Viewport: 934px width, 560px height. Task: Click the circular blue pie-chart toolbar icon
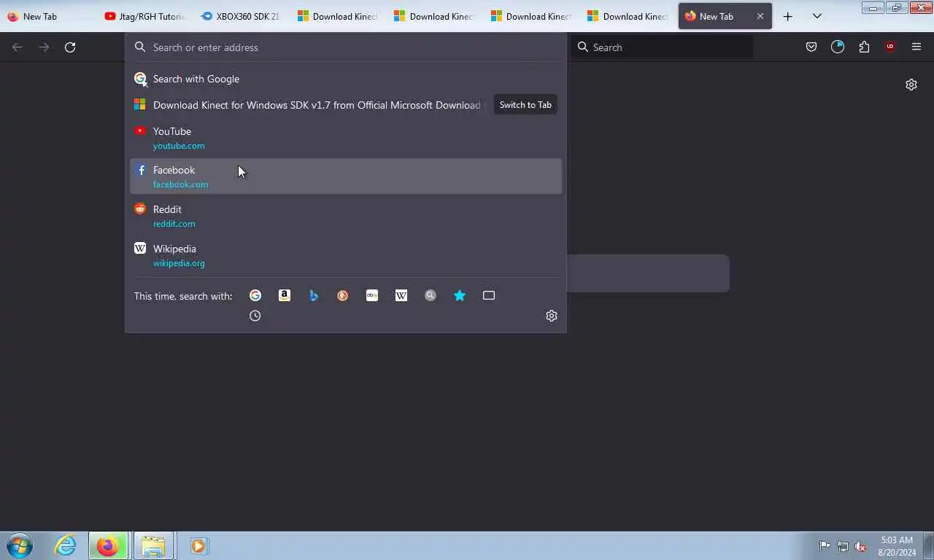coord(838,47)
